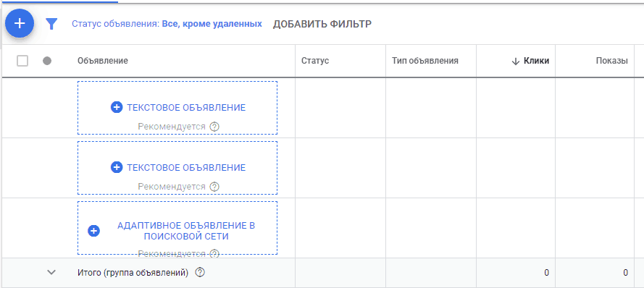Click the gray status dot column header

(x=47, y=61)
